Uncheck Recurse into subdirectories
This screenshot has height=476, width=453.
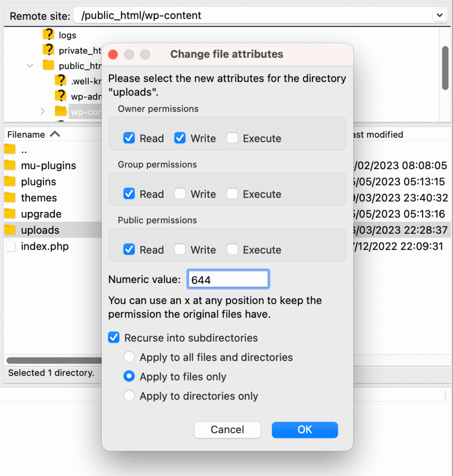pos(114,337)
